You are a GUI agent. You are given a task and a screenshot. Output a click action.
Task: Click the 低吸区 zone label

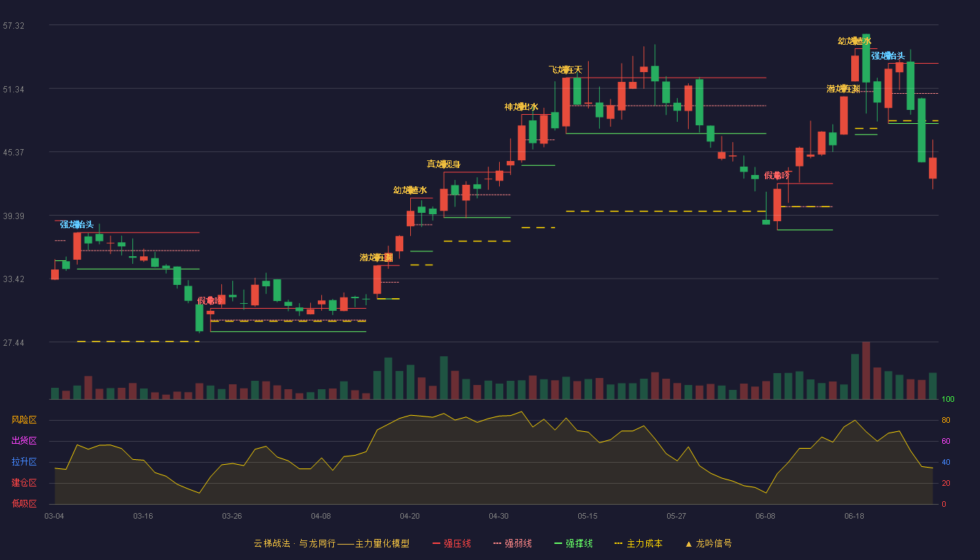24,504
